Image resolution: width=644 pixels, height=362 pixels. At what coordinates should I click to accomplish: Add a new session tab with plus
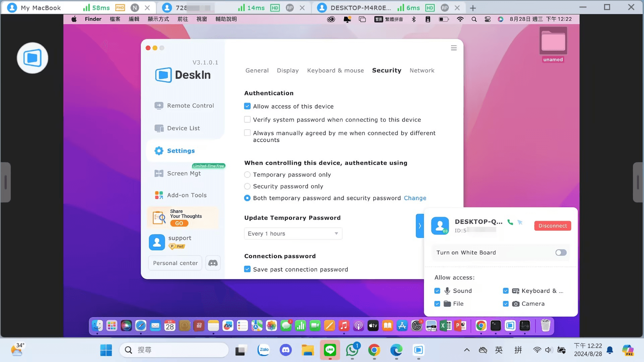tap(473, 8)
